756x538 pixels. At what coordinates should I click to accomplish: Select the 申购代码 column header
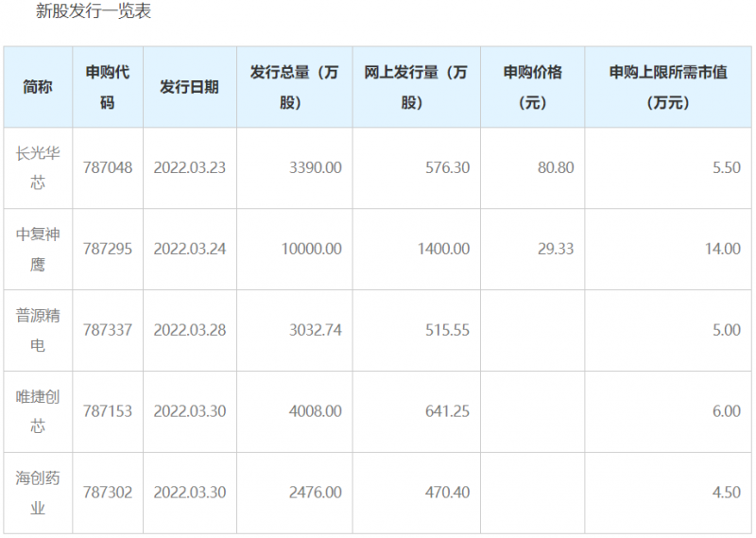pyautogui.click(x=108, y=87)
